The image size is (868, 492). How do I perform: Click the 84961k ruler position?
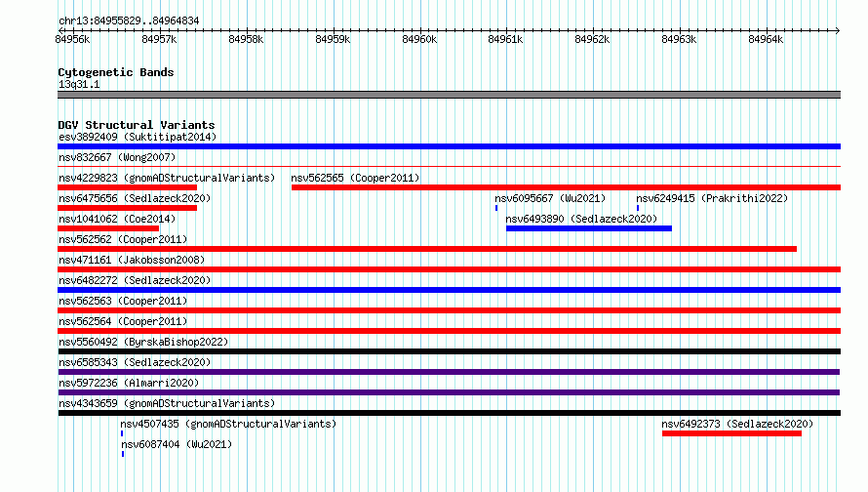click(x=505, y=39)
